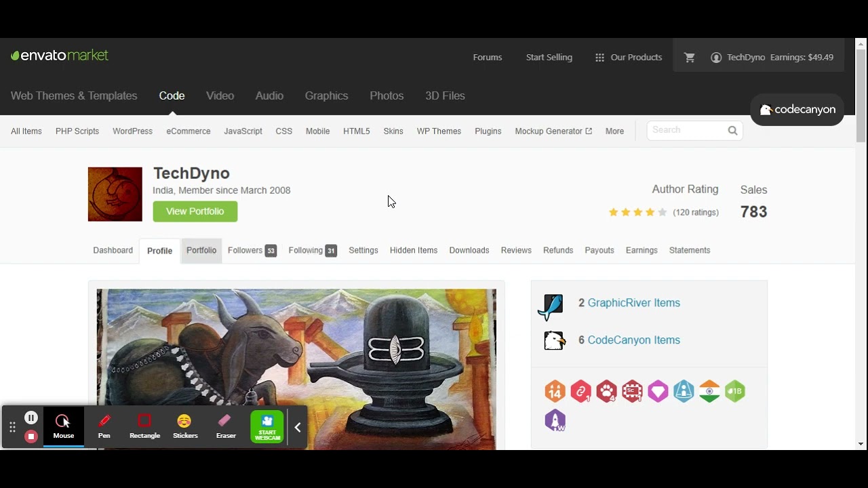Open the Mockup Generator link

pos(553,131)
